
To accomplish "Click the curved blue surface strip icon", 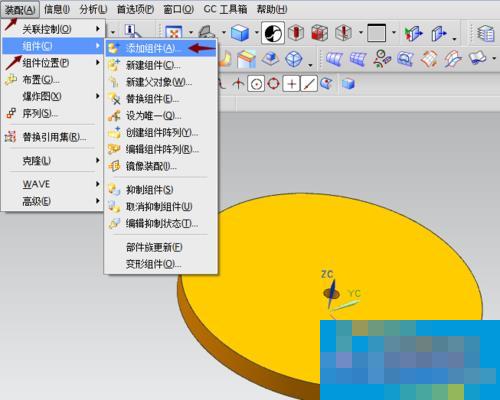I will coord(334,59).
